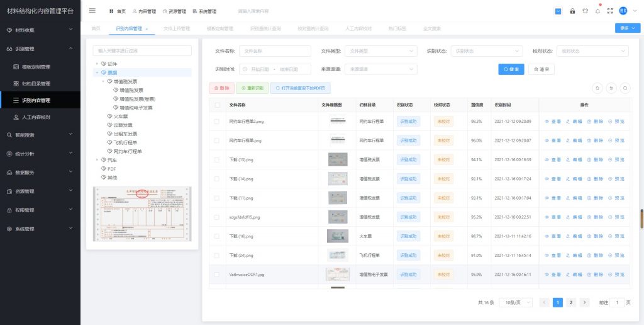
Task: View the VatInvoiceOCR1.jpg row
Action: 552,275
